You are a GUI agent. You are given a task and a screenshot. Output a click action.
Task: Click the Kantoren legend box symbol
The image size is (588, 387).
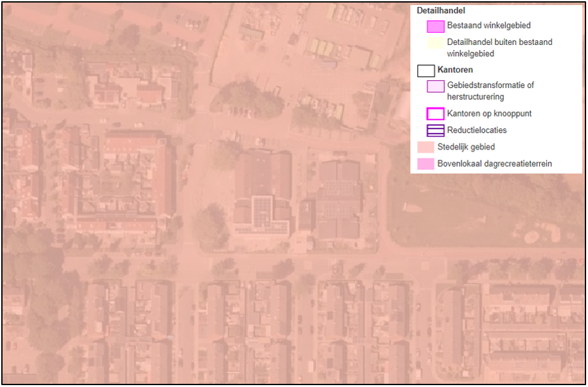pos(426,71)
